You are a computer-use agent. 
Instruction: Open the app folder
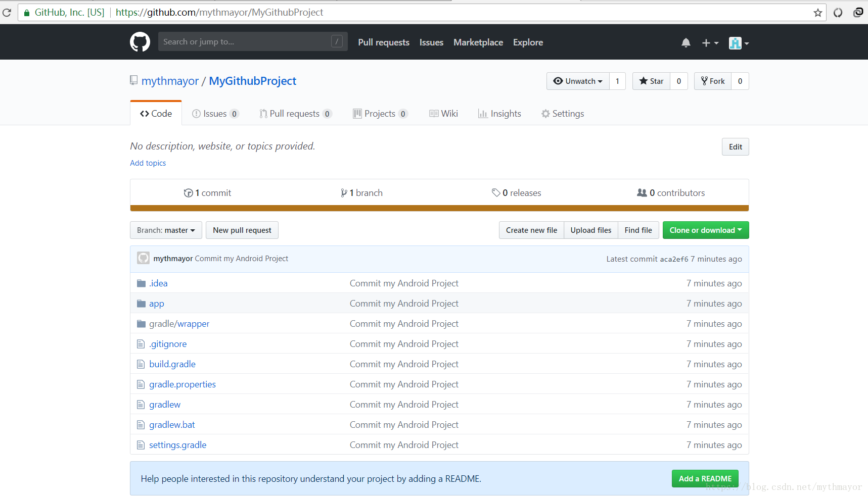point(156,304)
